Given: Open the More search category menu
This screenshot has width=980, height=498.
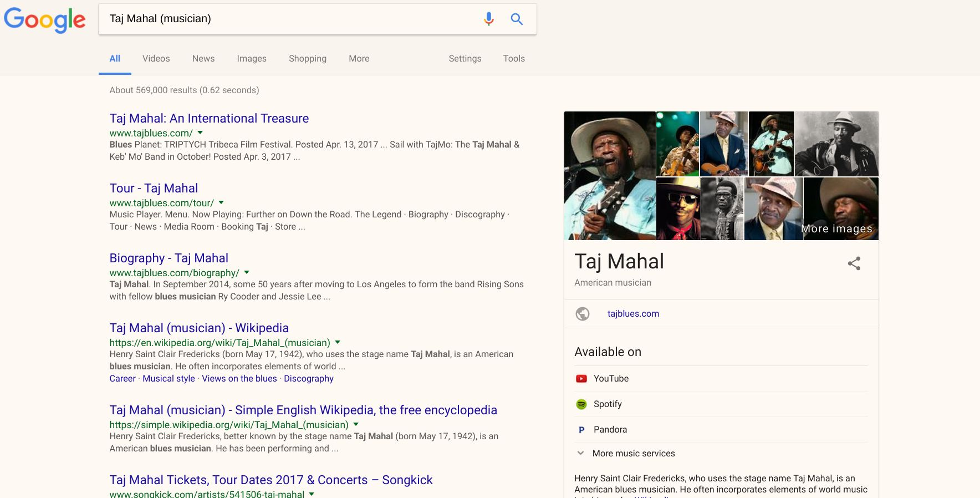Looking at the screenshot, I should 359,59.
